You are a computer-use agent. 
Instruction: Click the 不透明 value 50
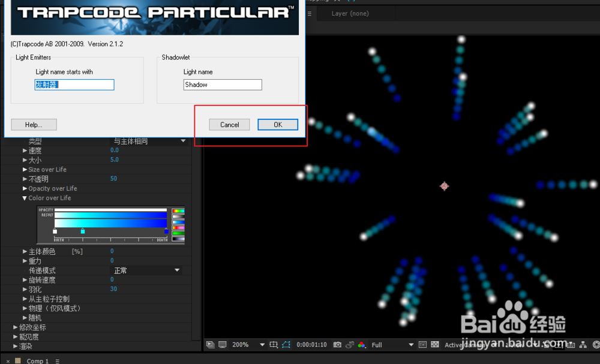(113, 179)
